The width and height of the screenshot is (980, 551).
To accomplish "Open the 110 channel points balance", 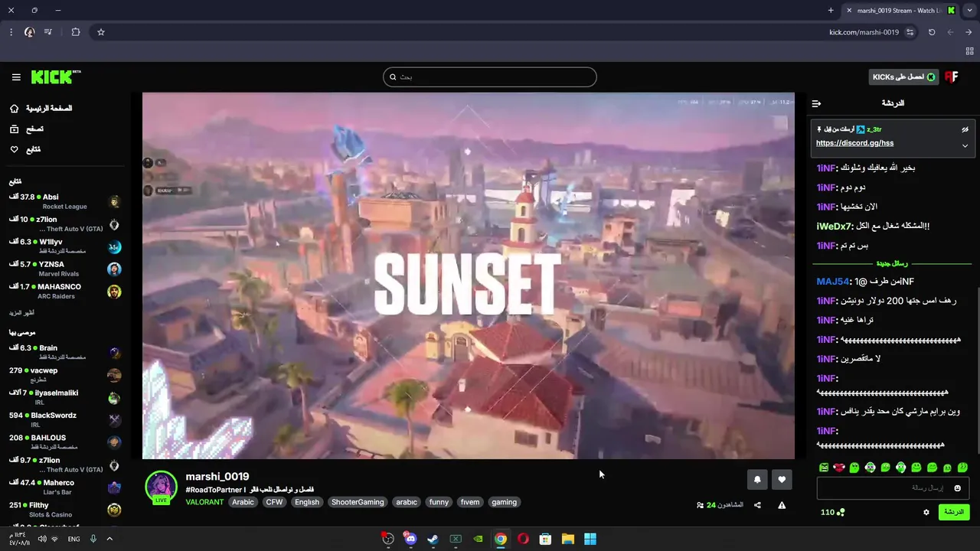I will (x=832, y=513).
